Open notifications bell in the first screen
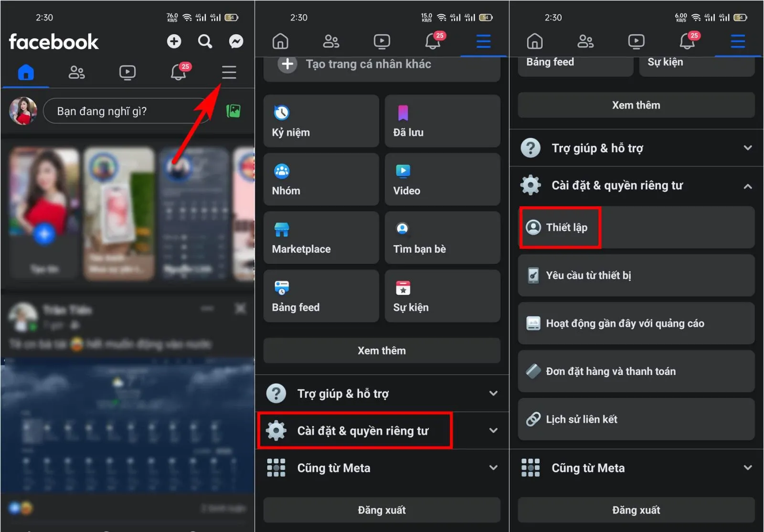This screenshot has width=764, height=532. [x=179, y=72]
